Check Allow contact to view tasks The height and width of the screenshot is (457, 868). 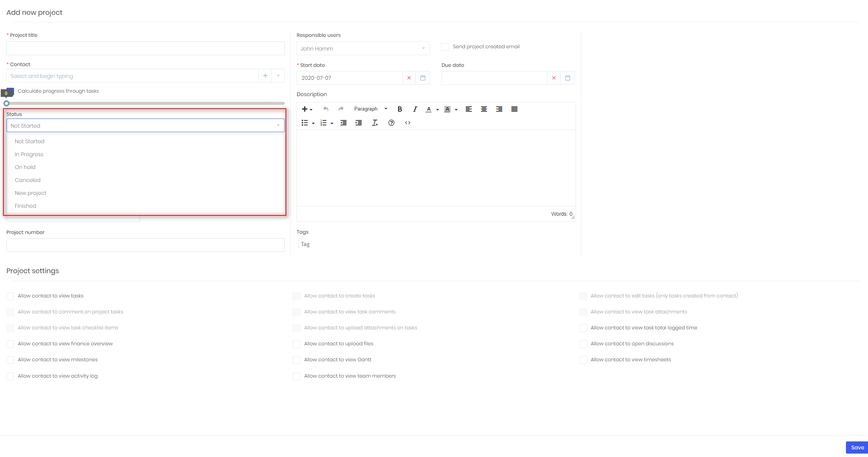(10, 296)
